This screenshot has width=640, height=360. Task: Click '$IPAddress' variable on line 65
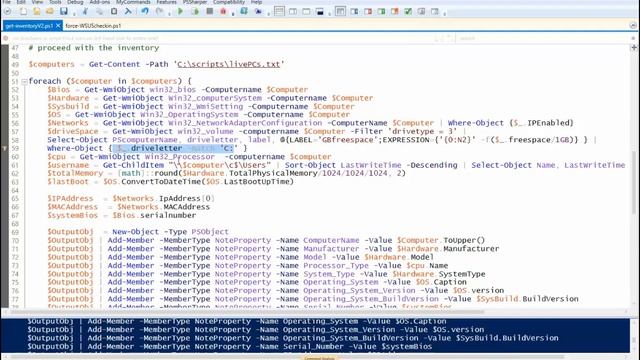click(70, 198)
